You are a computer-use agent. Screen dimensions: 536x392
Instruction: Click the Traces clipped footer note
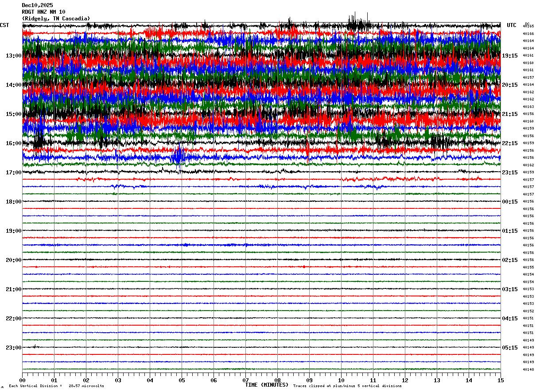click(347, 386)
